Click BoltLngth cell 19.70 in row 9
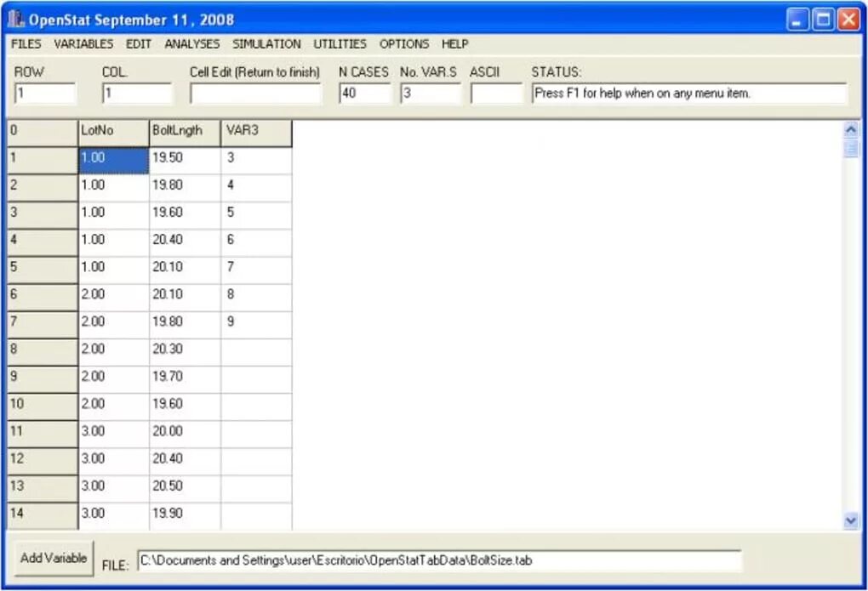The width and height of the screenshot is (868, 591). click(x=185, y=379)
